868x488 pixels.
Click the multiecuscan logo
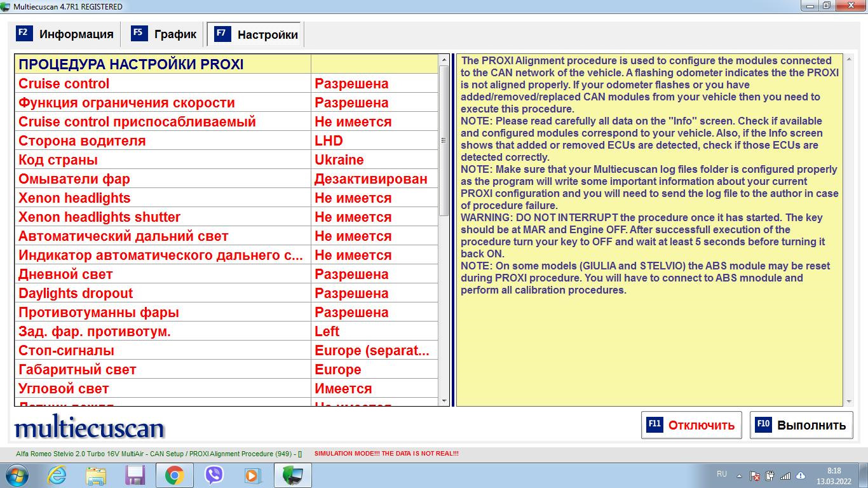90,428
